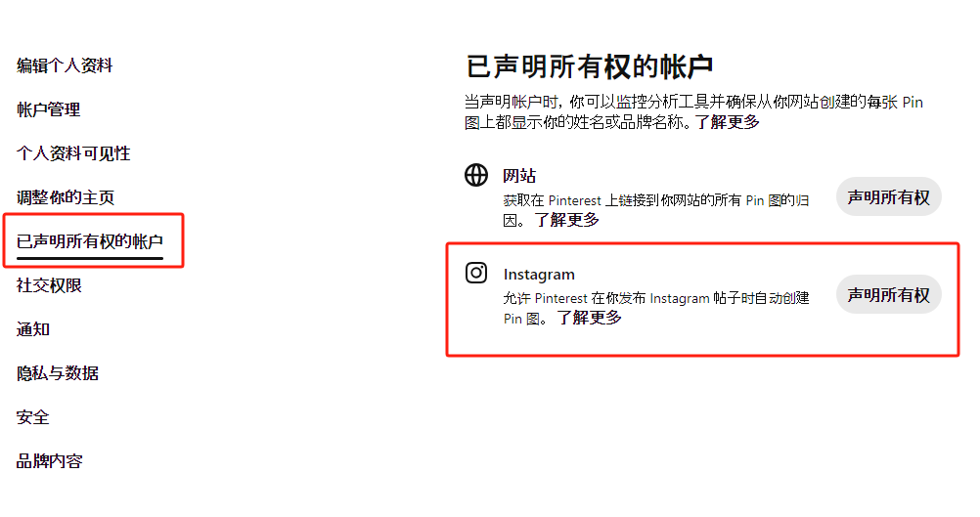Select 品牌内容 in the sidebar
This screenshot has height=517, width=980.
pyautogui.click(x=49, y=461)
